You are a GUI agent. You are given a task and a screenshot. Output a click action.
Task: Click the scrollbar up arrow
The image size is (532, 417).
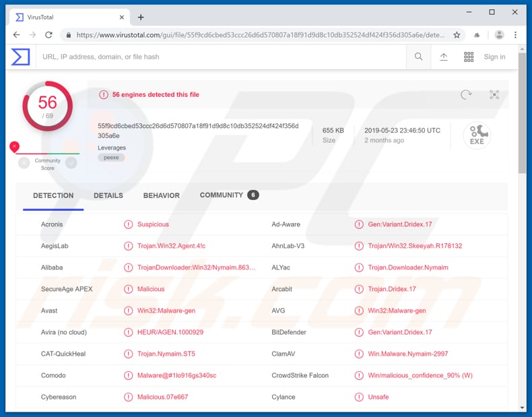[523, 50]
